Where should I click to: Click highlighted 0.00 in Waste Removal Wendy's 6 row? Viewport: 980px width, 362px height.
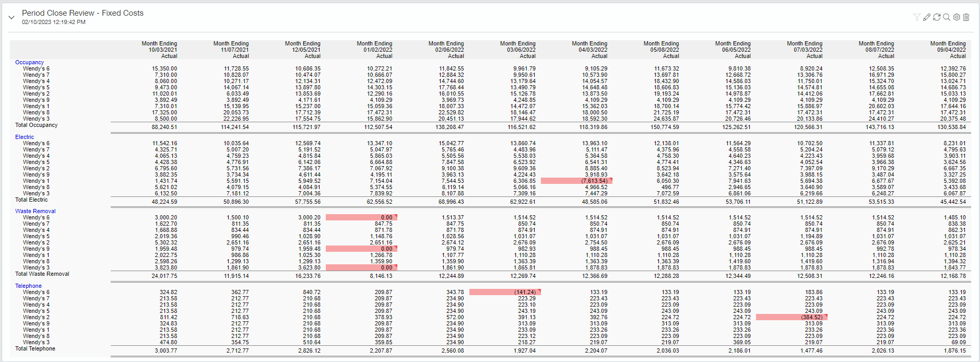pos(361,217)
